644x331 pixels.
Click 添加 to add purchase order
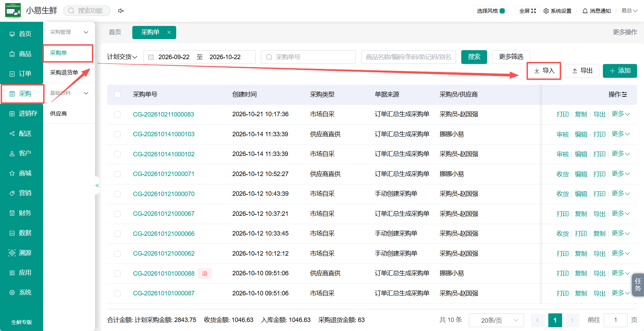620,71
